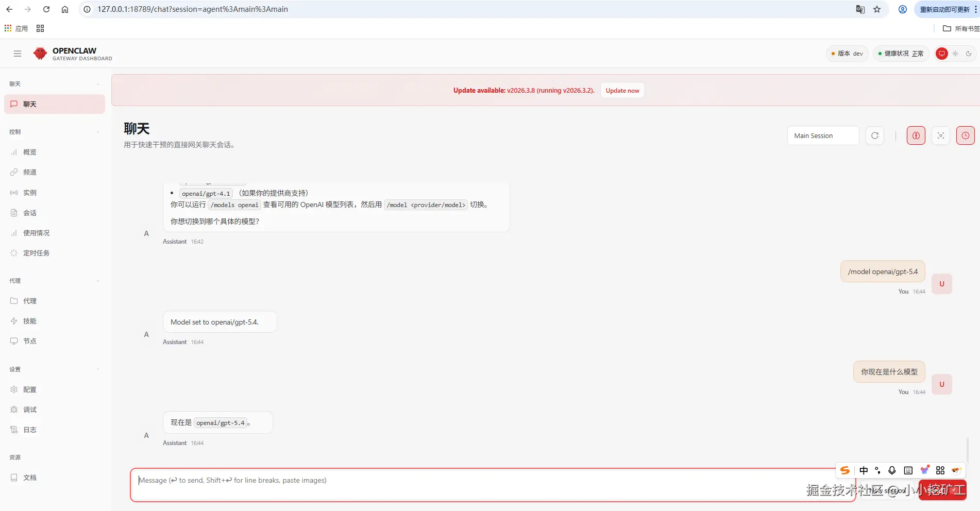Image resolution: width=980 pixels, height=511 pixels.
Task: Click the IME skin shirt icon
Action: tap(925, 470)
